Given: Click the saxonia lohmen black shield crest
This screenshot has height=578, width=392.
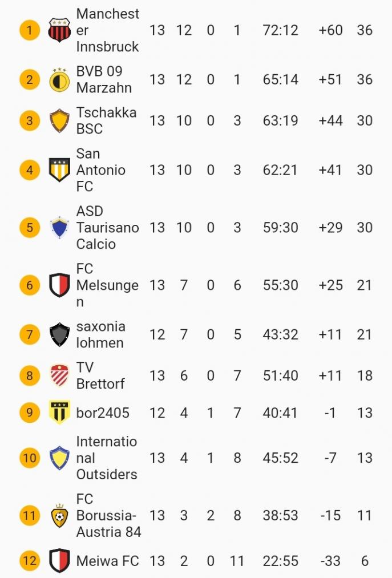Looking at the screenshot, I should (x=59, y=334).
